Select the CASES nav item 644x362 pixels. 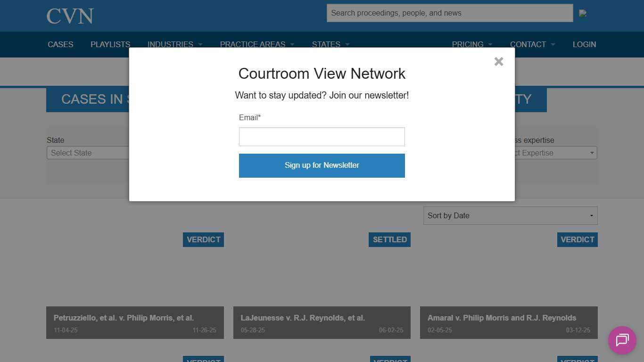coord(60,44)
